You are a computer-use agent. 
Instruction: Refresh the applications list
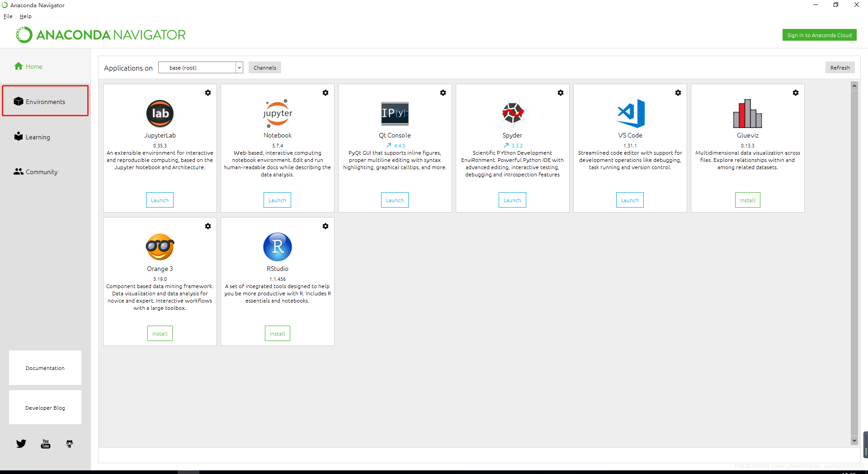pos(840,68)
